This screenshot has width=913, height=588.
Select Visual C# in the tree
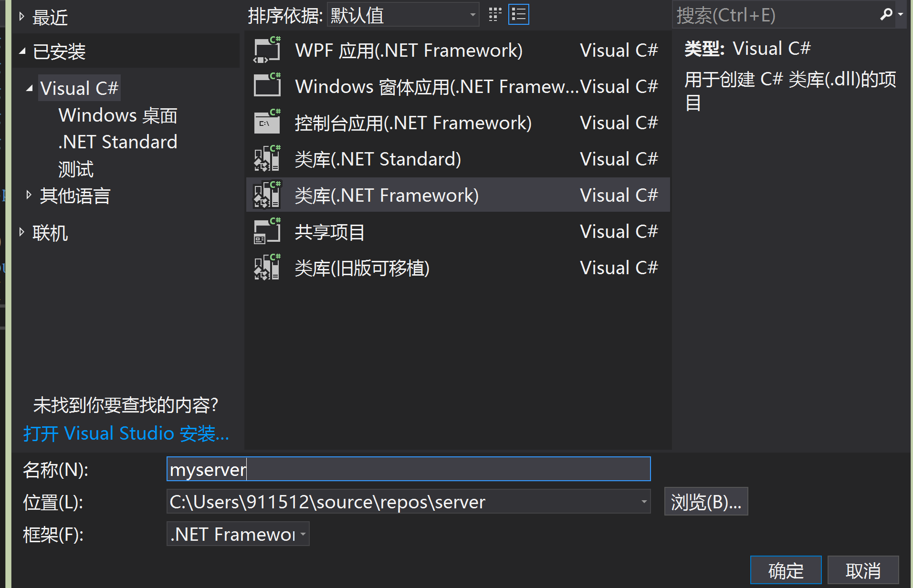[x=79, y=88]
